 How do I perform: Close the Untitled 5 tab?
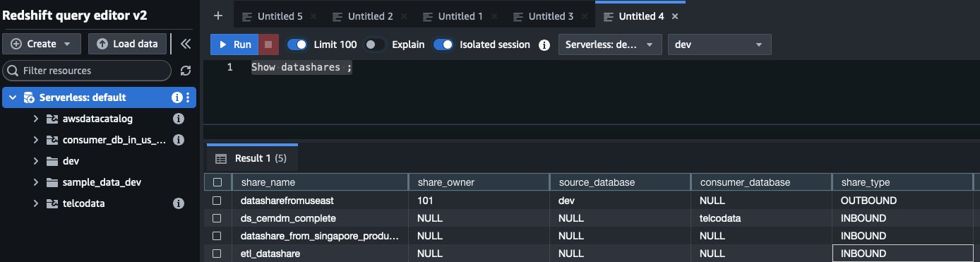click(313, 16)
